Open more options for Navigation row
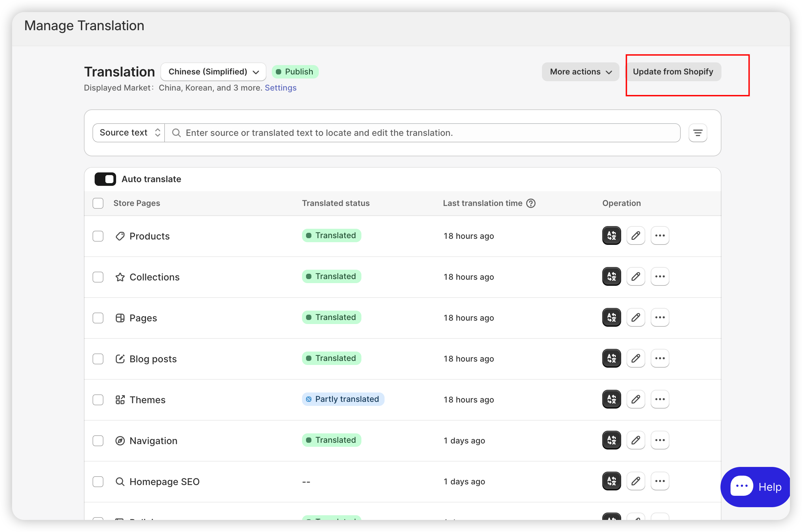The height and width of the screenshot is (532, 802). [x=659, y=440]
